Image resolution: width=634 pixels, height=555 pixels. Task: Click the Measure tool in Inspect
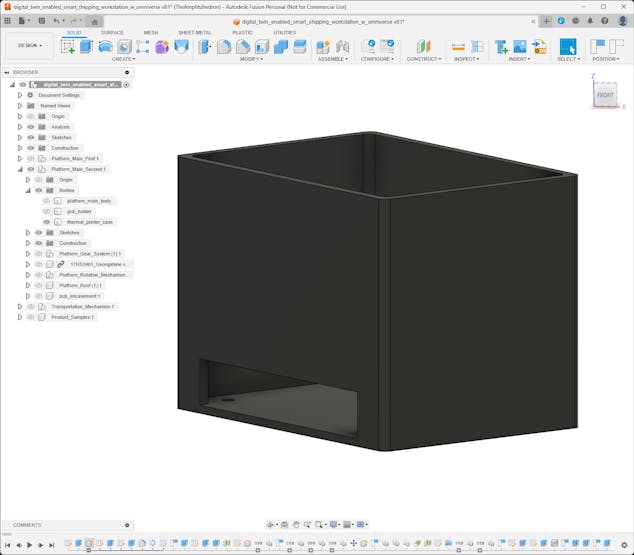458,46
